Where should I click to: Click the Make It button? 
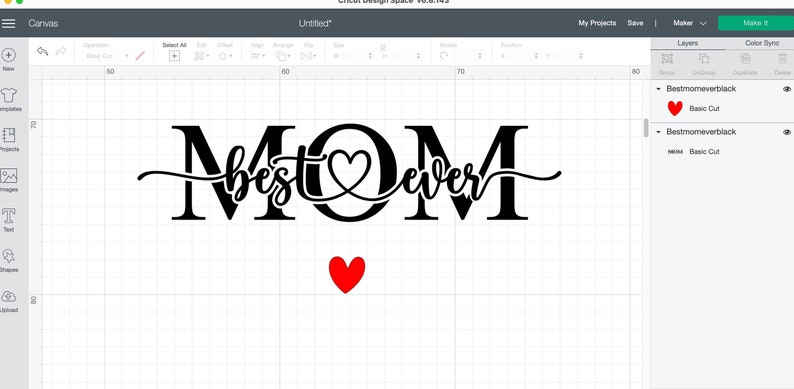pos(756,23)
